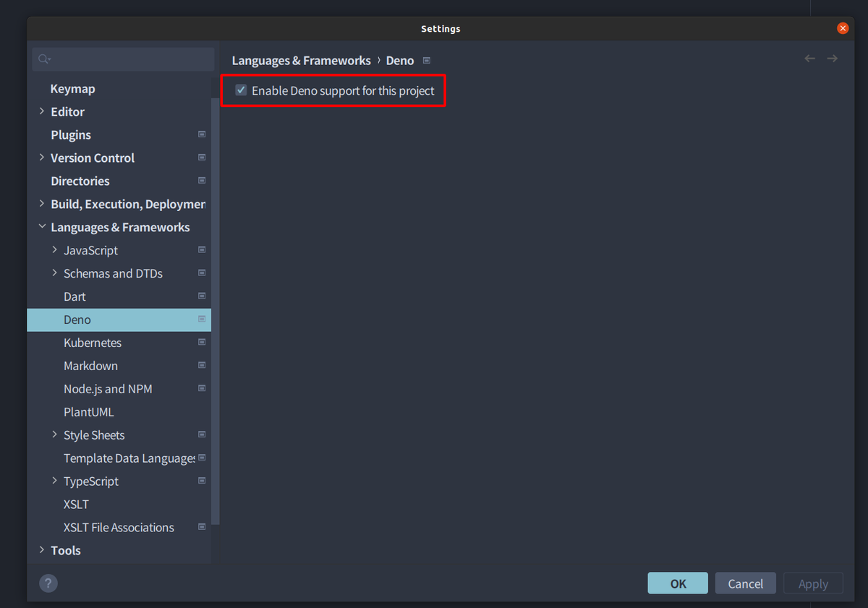Viewport: 868px width, 608px height.
Task: Expand the TypeScript settings node
Action: pos(55,481)
